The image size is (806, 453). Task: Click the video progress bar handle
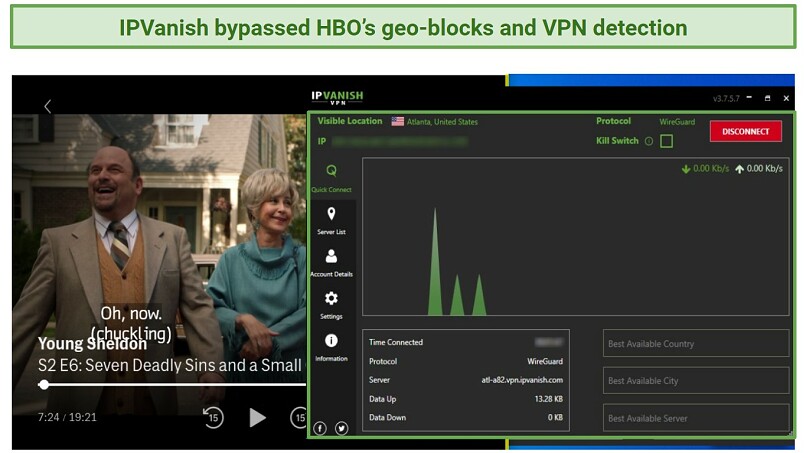tap(44, 385)
